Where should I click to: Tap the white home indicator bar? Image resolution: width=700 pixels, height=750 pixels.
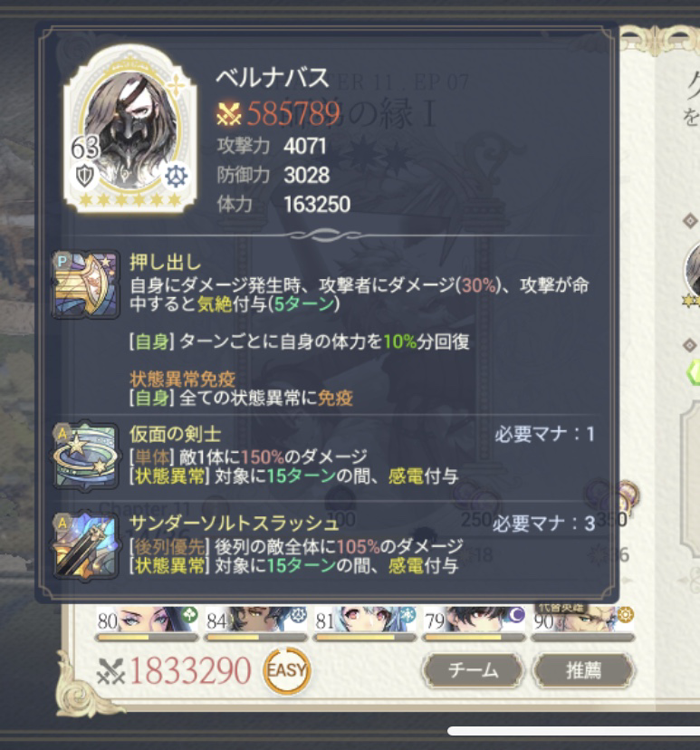click(574, 731)
